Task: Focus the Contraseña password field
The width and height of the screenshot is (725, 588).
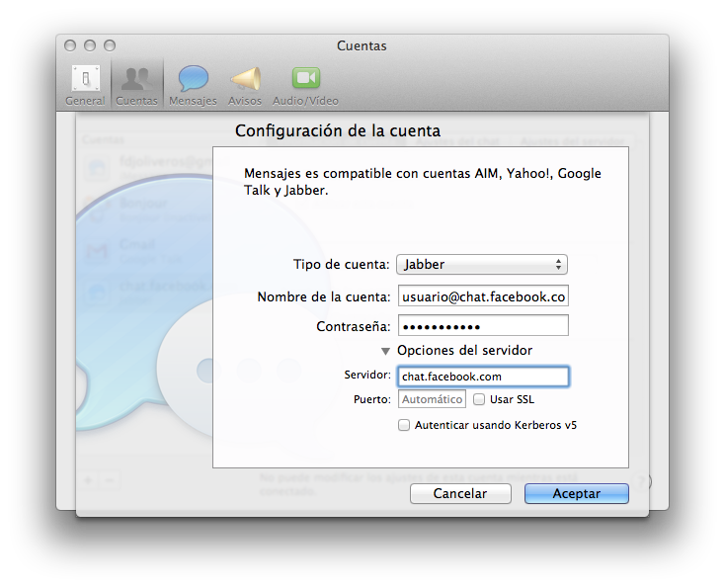Action: 483,326
